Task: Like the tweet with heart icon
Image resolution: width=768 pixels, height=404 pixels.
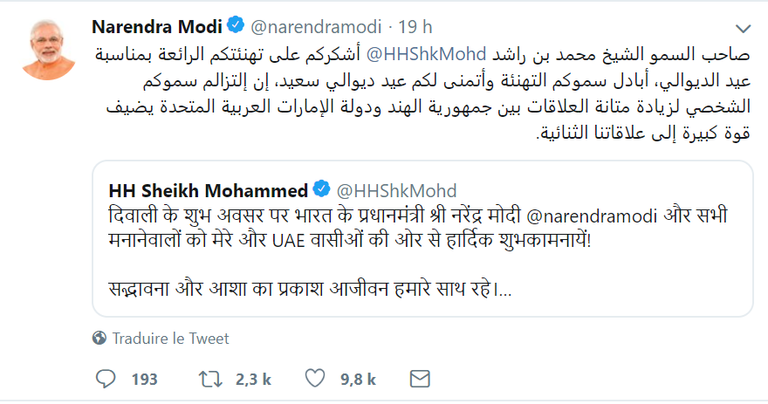Action: pyautogui.click(x=315, y=379)
